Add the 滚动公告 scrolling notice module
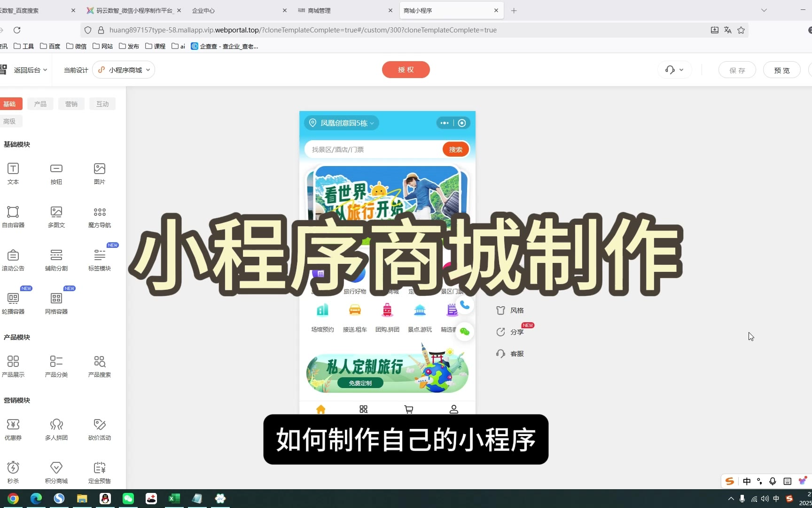The image size is (812, 508). [13, 260]
